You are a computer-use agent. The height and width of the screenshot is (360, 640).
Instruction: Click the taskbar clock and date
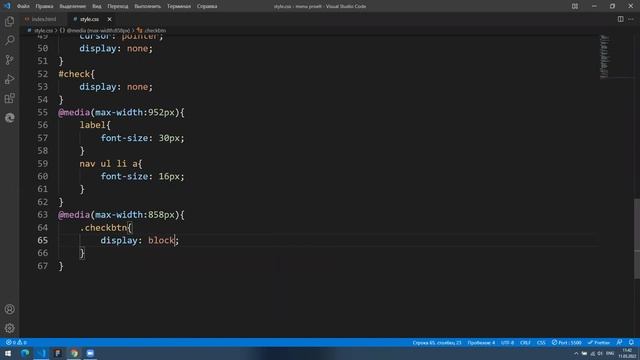pos(627,353)
